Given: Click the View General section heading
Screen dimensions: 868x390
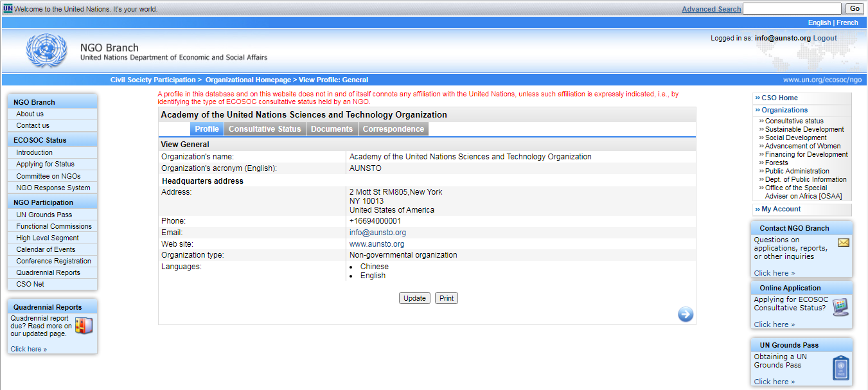Looking at the screenshot, I should coord(185,145).
